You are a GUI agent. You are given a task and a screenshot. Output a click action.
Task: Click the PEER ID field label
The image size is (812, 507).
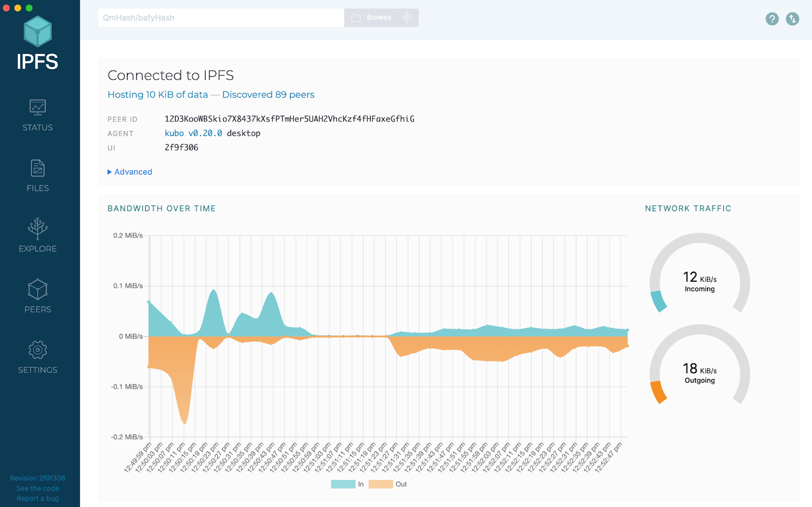coord(122,119)
